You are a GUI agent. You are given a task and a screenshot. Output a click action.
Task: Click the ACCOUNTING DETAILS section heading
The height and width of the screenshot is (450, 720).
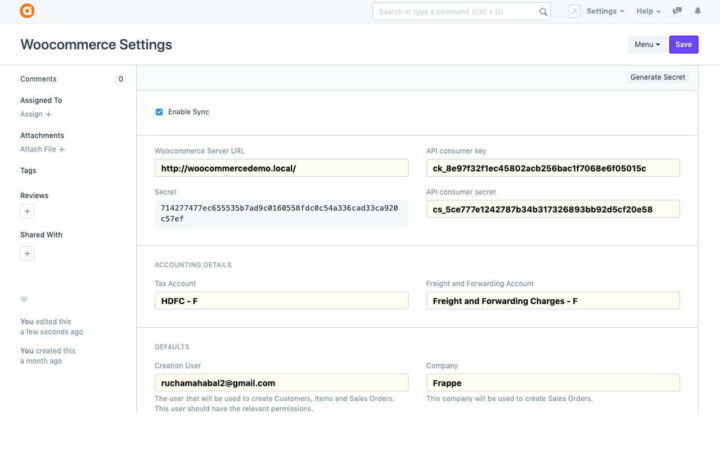click(193, 265)
